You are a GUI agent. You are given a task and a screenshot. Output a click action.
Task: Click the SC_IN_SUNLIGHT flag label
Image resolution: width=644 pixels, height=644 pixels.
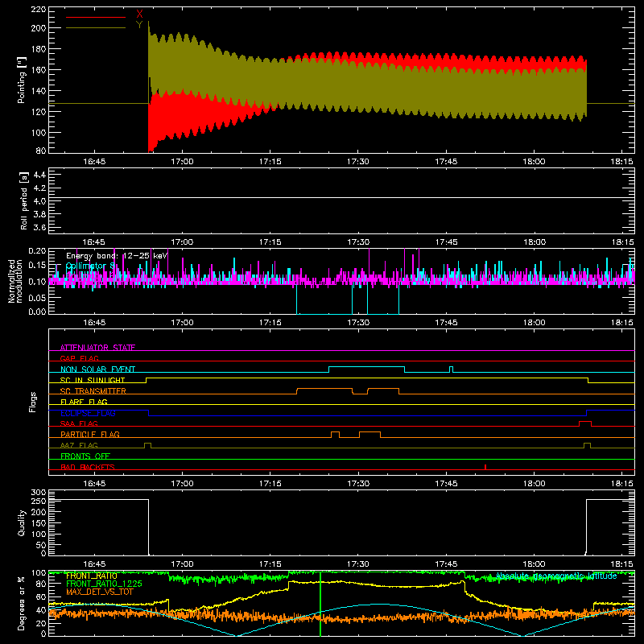pos(93,380)
